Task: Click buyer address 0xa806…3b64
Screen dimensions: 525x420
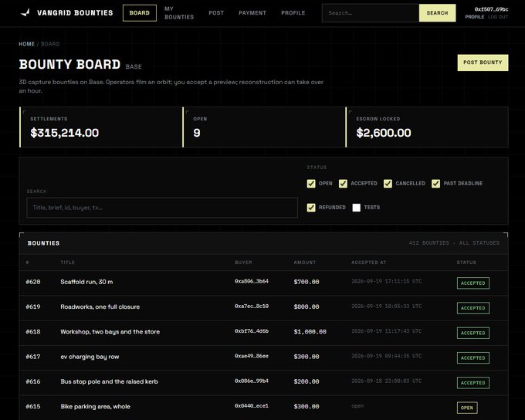Action: click(x=252, y=281)
